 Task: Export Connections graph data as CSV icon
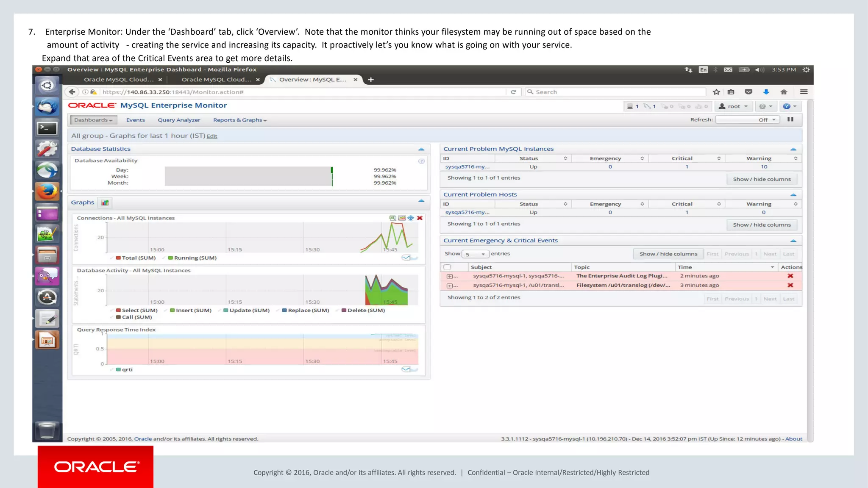click(393, 218)
